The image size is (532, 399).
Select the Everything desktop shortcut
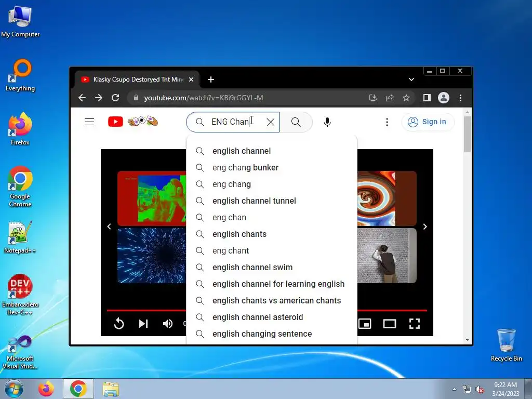[20, 75]
